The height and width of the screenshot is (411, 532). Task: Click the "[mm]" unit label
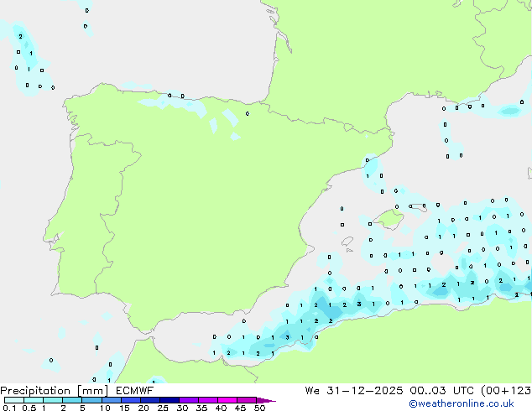[x=92, y=391]
